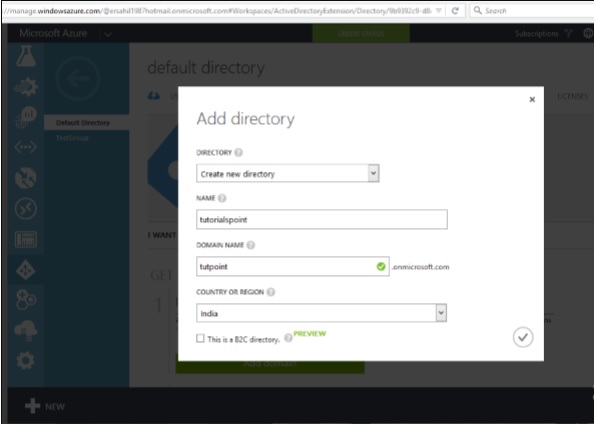Go back with the circular arrow button
594x424 pixels.
[x=78, y=78]
